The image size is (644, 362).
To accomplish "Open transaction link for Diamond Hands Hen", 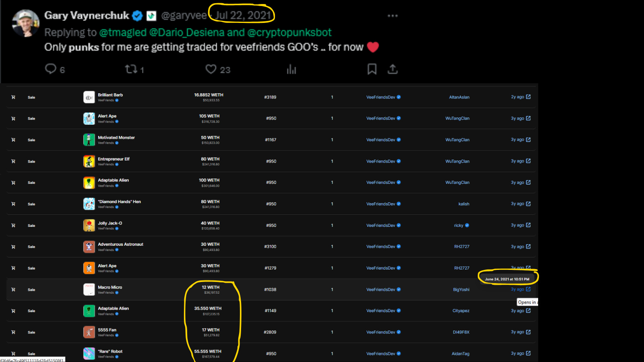I will click(528, 204).
